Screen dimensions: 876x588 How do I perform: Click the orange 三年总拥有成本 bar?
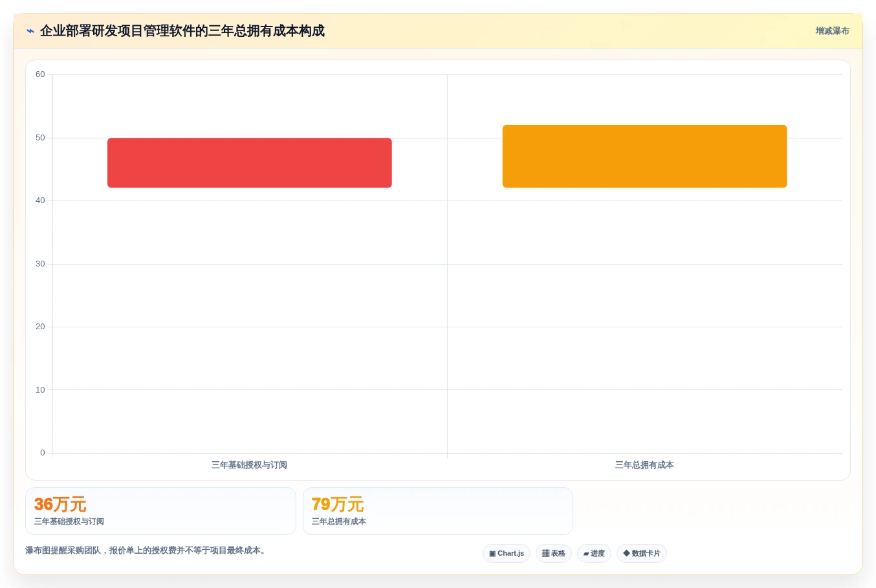[x=644, y=157]
